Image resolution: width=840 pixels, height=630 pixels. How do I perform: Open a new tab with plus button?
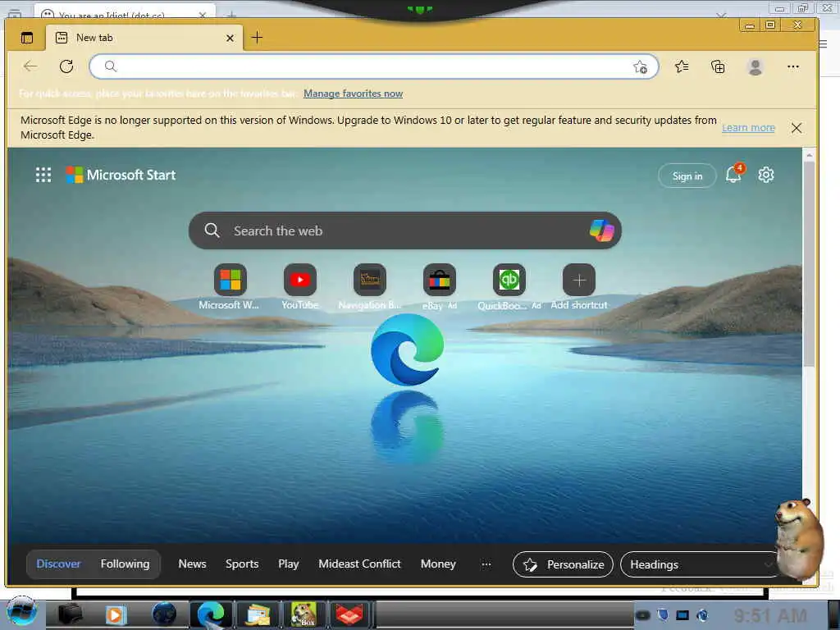[x=257, y=38]
